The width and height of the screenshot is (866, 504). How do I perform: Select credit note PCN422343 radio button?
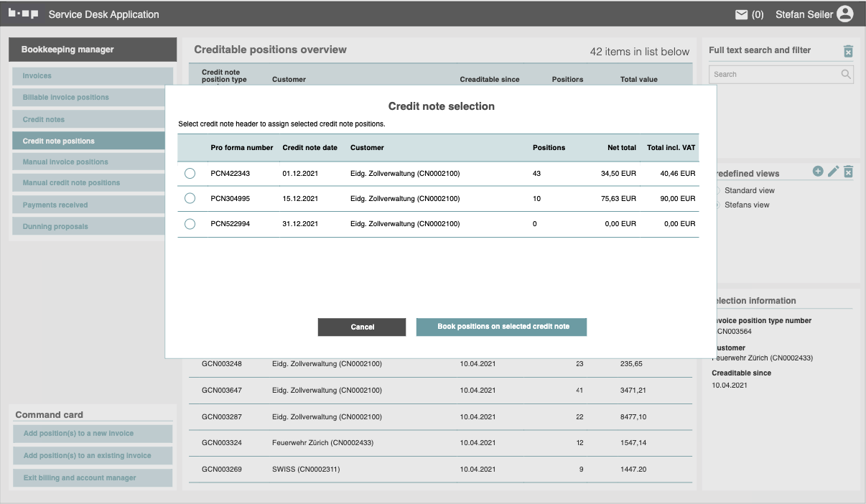190,174
